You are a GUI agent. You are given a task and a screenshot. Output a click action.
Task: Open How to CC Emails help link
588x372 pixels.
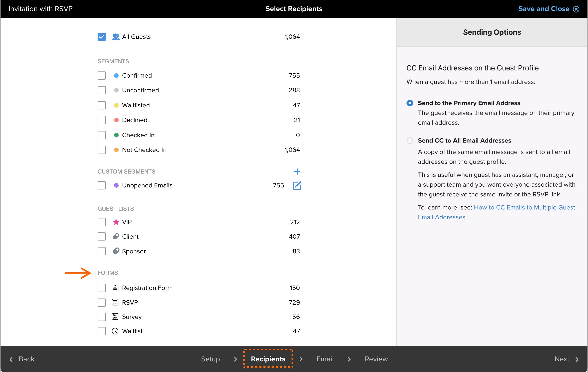[x=524, y=207]
